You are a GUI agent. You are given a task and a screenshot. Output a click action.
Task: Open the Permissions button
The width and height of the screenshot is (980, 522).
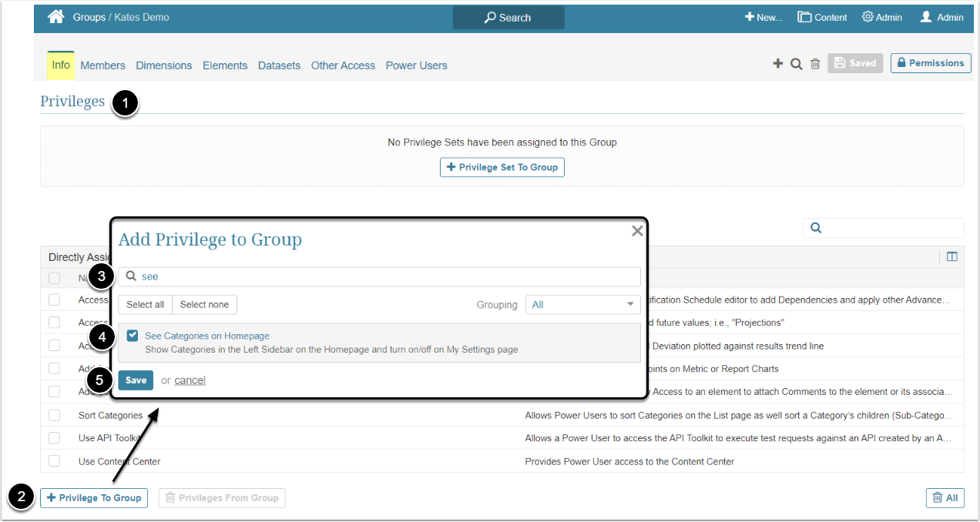(931, 63)
